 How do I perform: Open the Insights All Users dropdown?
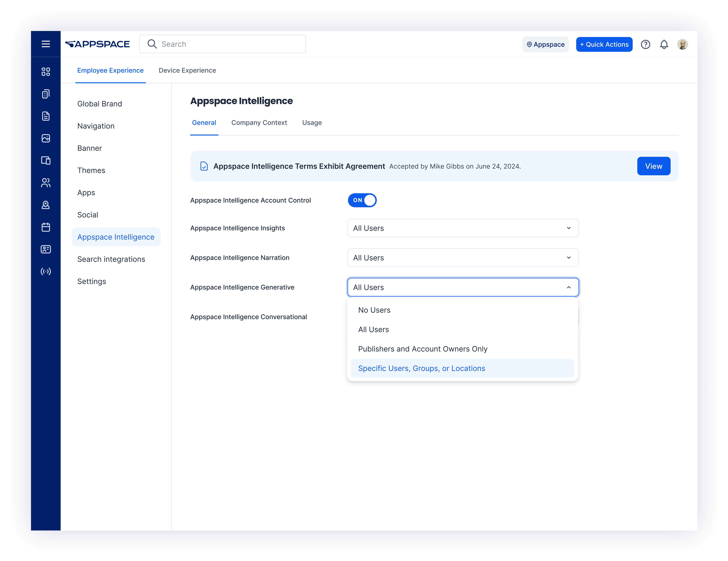(463, 228)
